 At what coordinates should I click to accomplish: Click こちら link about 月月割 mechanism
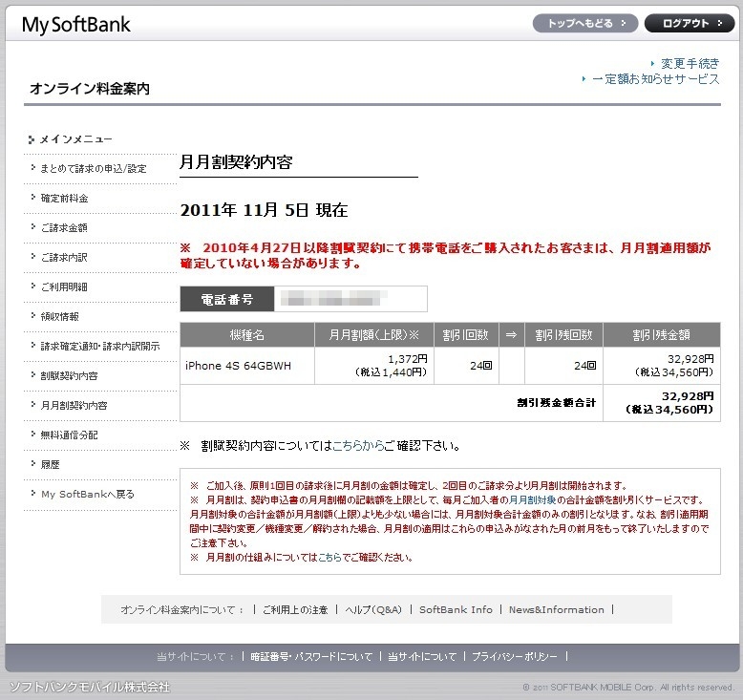pyautogui.click(x=329, y=558)
